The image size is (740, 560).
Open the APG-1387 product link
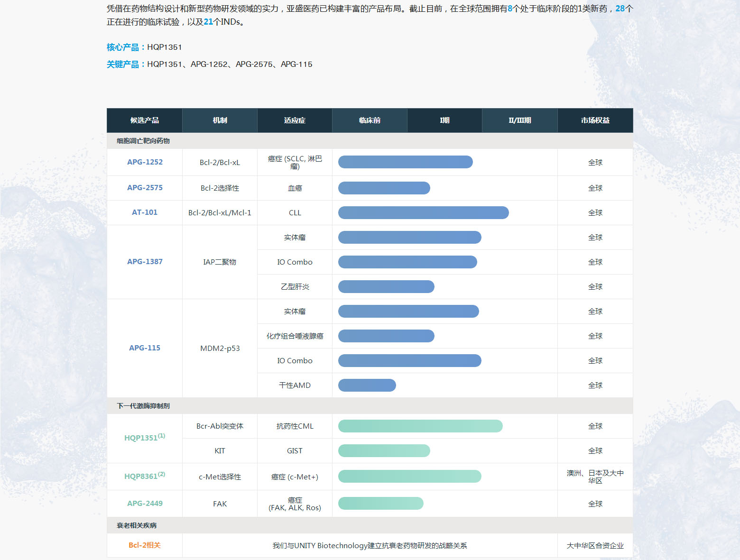point(145,262)
